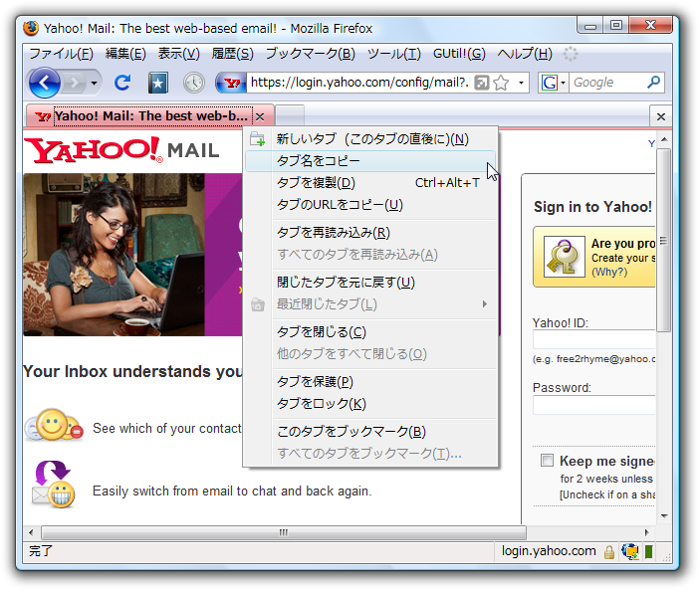Choose タブを閉じる(C)
Image resolution: width=700 pixels, height=590 pixels.
[371, 332]
